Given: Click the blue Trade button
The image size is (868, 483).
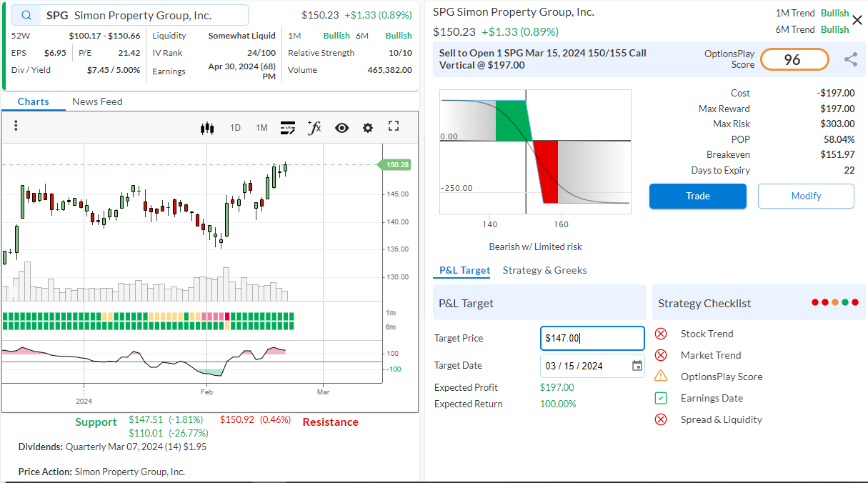Looking at the screenshot, I should pos(698,196).
